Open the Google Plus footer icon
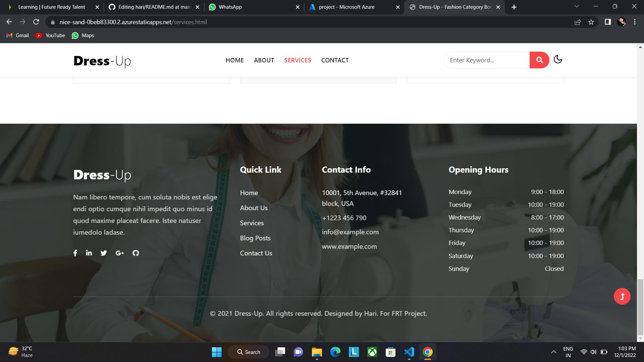Image resolution: width=644 pixels, height=362 pixels. pos(119,253)
